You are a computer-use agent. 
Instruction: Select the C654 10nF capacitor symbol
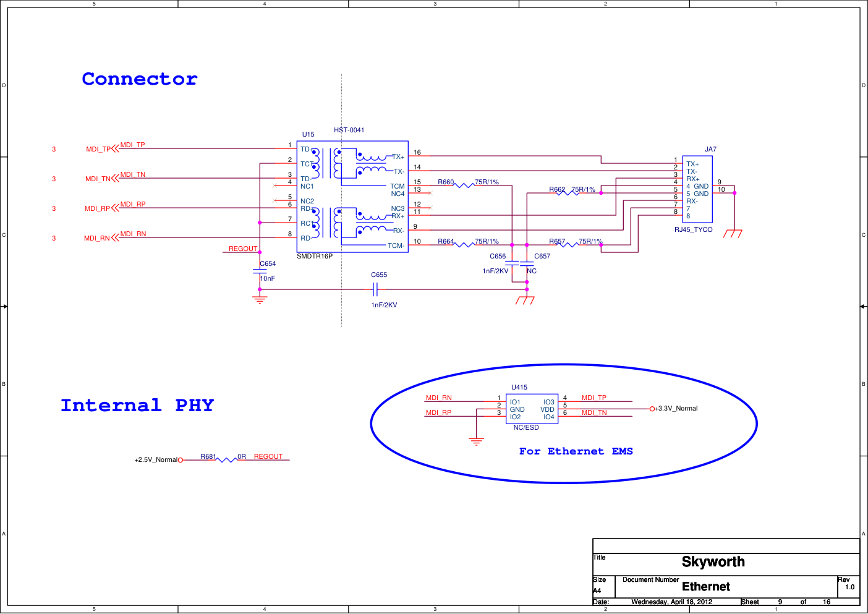(260, 271)
